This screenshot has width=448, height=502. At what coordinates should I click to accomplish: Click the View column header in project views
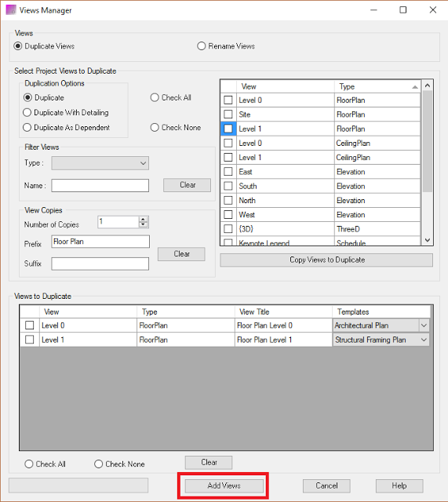click(x=285, y=86)
